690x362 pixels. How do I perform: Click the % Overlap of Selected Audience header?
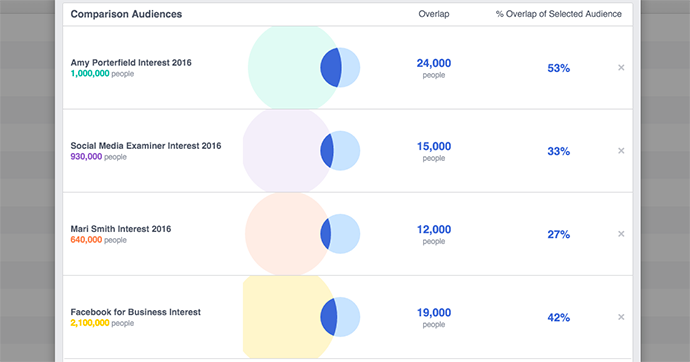click(558, 14)
